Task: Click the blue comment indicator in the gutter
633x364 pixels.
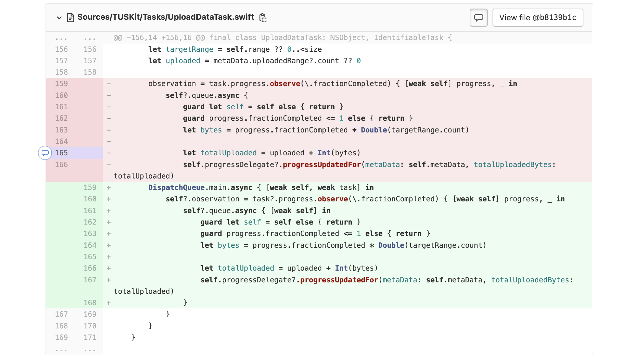Action: (45, 153)
